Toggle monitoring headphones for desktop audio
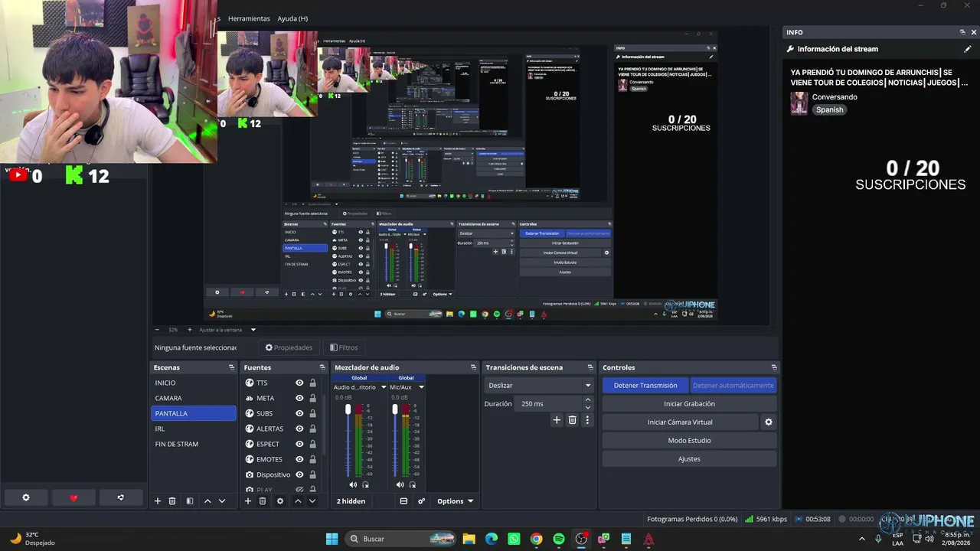This screenshot has height=551, width=980. [x=365, y=484]
